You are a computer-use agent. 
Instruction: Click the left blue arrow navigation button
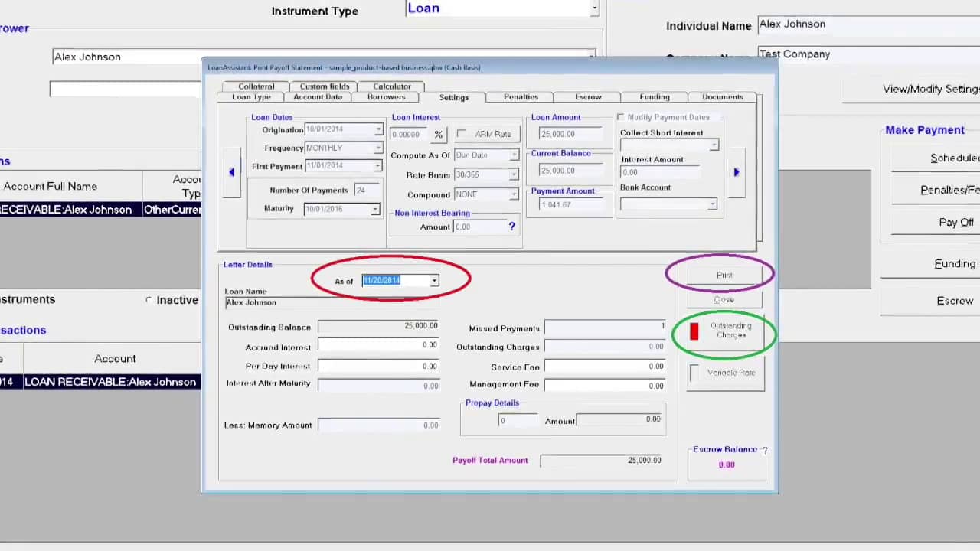pyautogui.click(x=231, y=172)
